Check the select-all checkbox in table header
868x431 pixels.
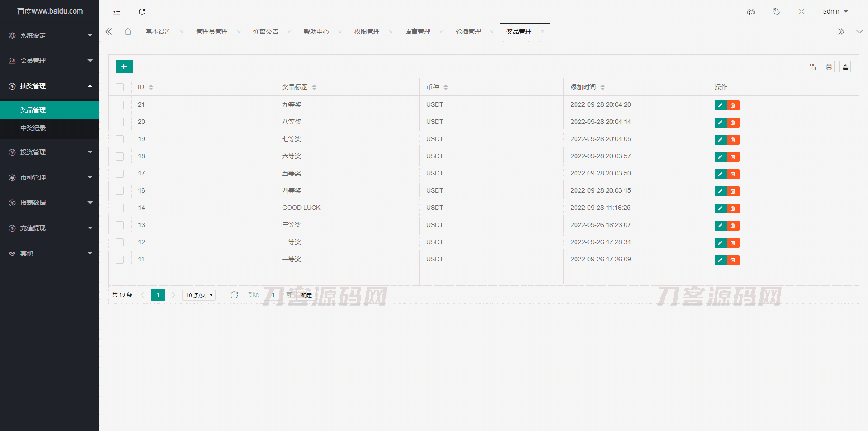pyautogui.click(x=120, y=87)
